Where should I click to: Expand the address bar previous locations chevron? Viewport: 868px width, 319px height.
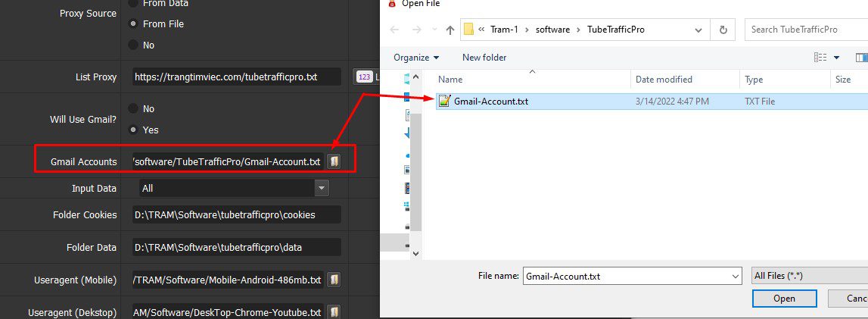click(x=700, y=30)
